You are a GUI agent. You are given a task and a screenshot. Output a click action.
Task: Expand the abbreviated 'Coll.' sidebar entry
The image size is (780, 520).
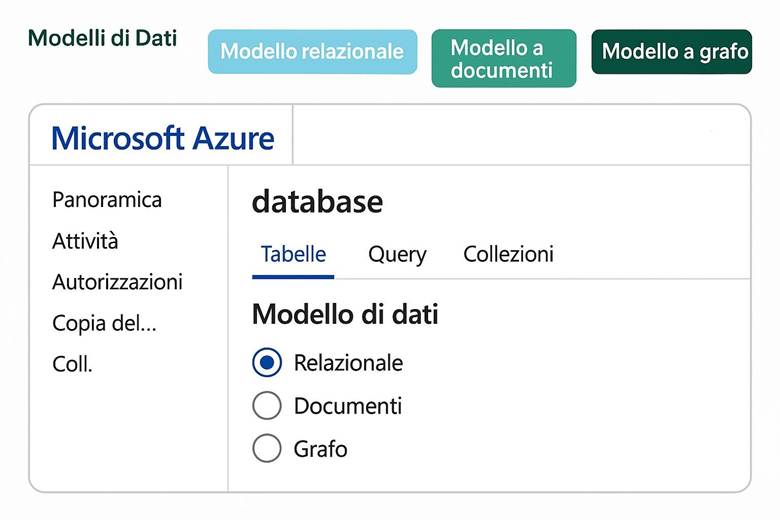click(72, 364)
